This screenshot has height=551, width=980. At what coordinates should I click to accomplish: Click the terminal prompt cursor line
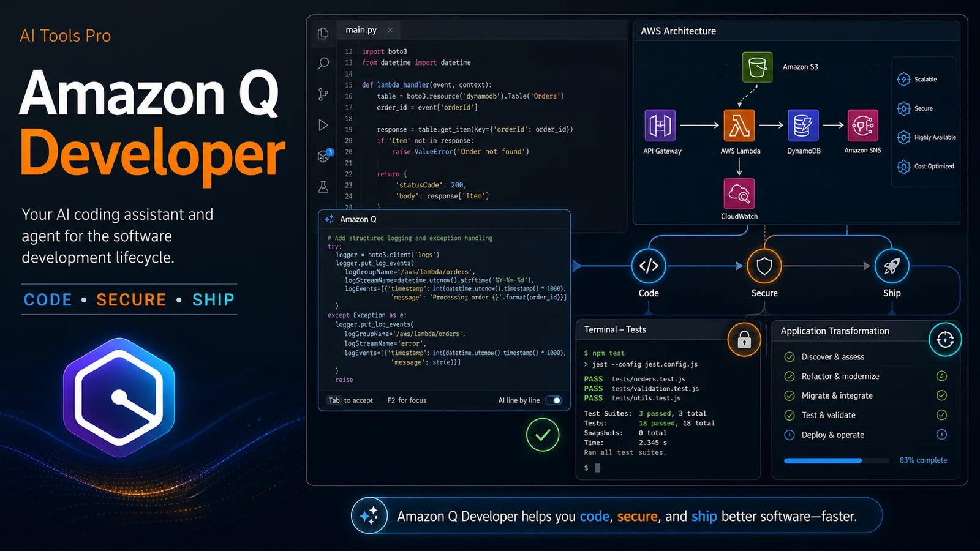click(x=592, y=468)
